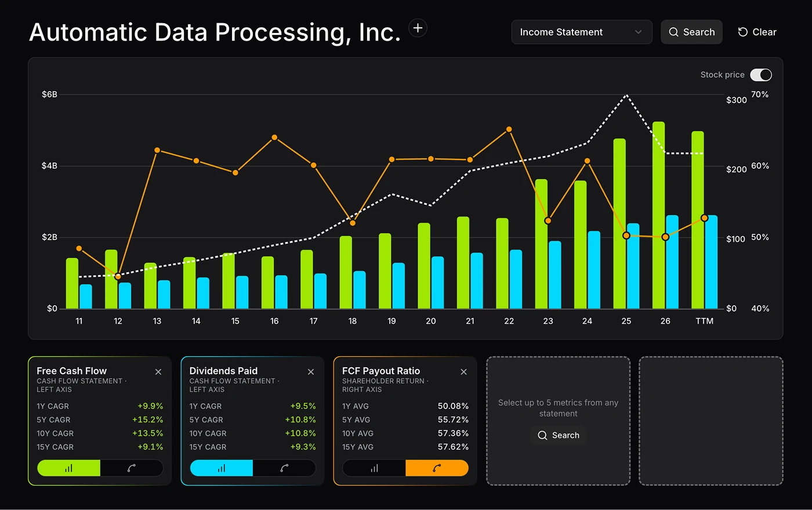Click the Dividends Paid card title
Screen dimensions: 812x510
click(x=223, y=371)
